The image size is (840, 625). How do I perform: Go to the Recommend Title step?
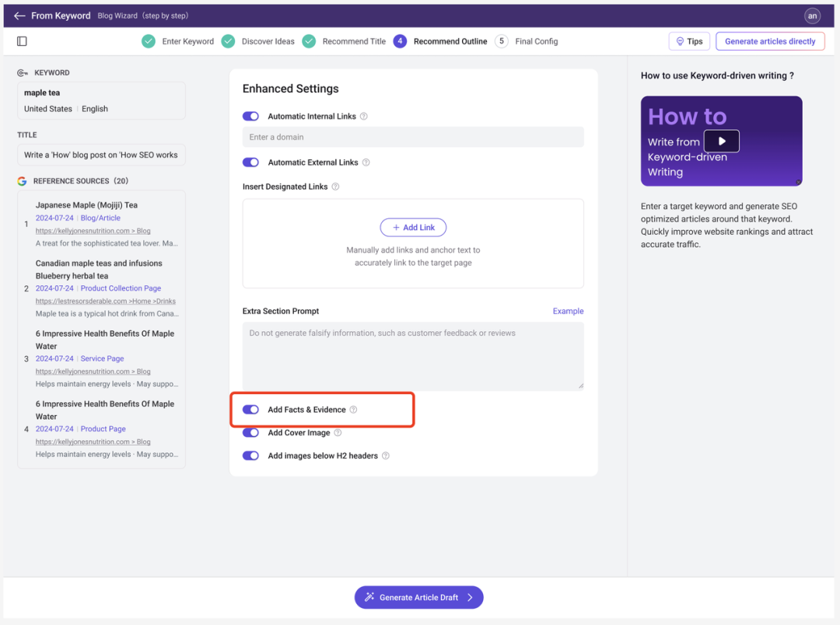pos(354,41)
